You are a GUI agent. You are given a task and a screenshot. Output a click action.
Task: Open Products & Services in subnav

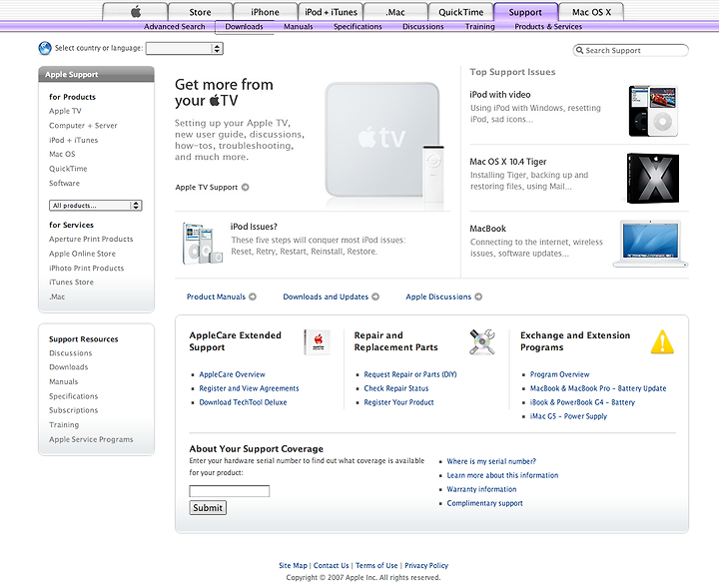coord(548,27)
